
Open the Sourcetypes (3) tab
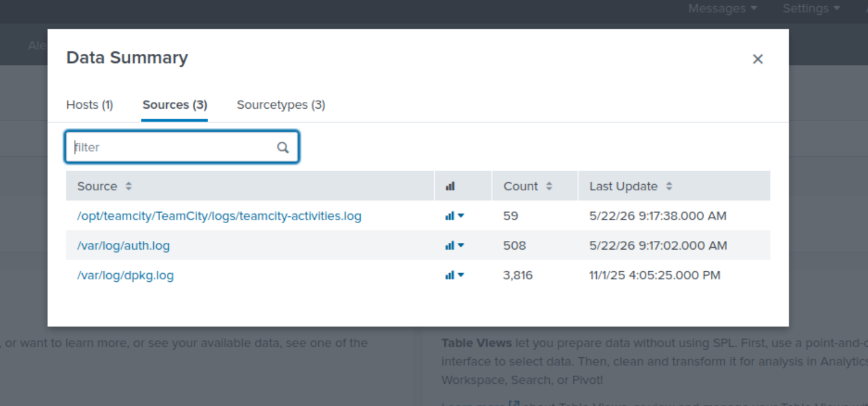coord(281,104)
